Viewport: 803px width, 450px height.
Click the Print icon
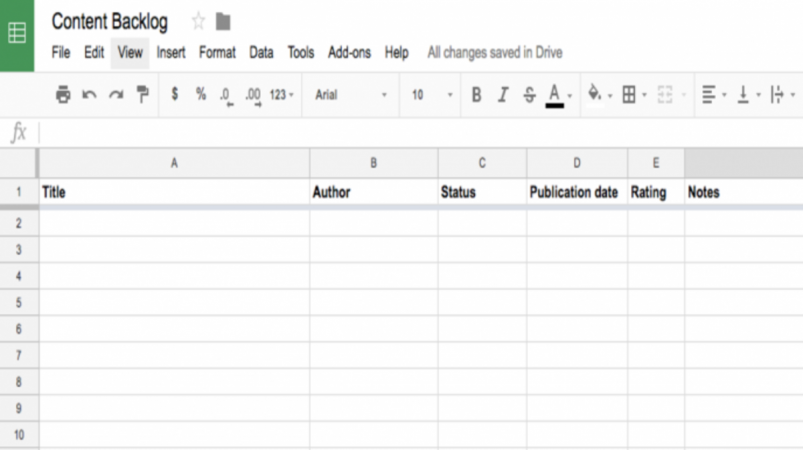coord(63,95)
